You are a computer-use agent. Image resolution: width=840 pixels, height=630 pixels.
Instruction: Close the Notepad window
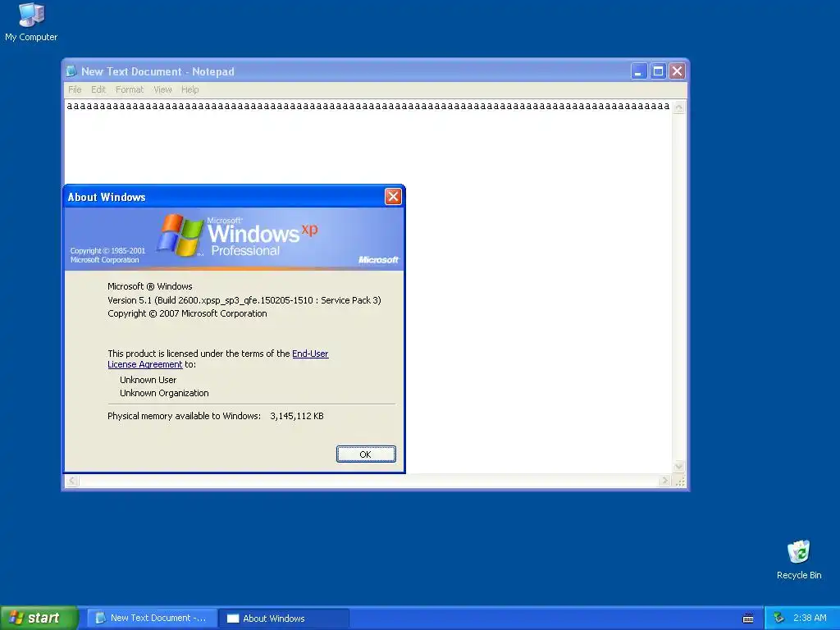(677, 71)
